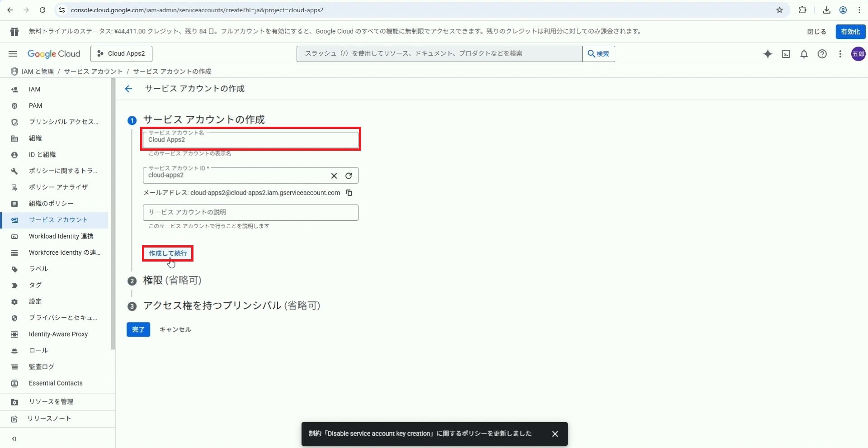
Task: Expand step 2 権限 (省略可) section
Action: point(172,281)
